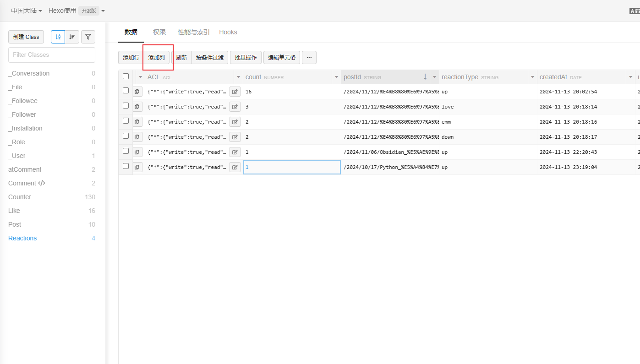Open the Hexo使用 application dropdown
The image size is (640, 364).
(x=77, y=11)
